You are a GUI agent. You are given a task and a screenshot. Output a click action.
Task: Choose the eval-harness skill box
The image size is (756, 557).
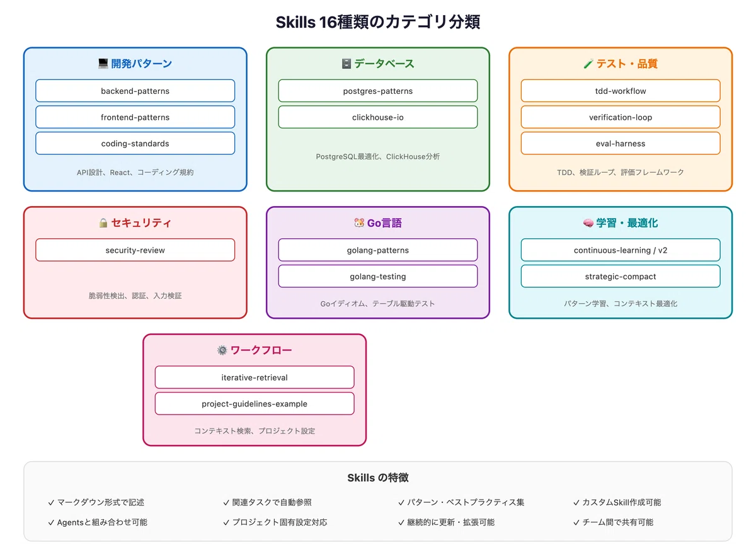click(x=621, y=144)
